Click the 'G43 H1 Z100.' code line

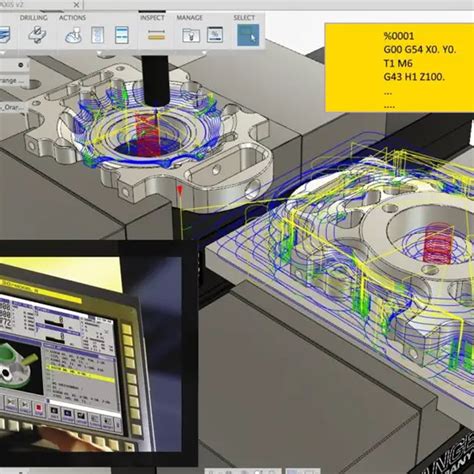[x=414, y=77]
